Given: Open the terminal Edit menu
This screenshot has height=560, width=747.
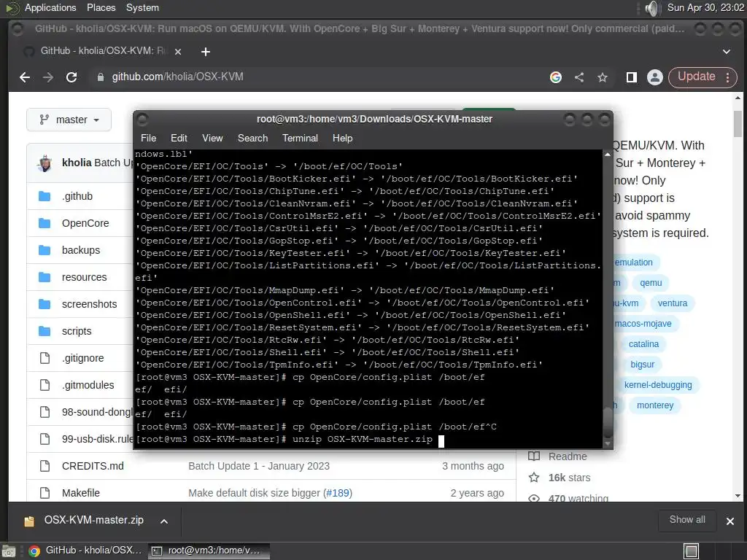Looking at the screenshot, I should point(179,138).
